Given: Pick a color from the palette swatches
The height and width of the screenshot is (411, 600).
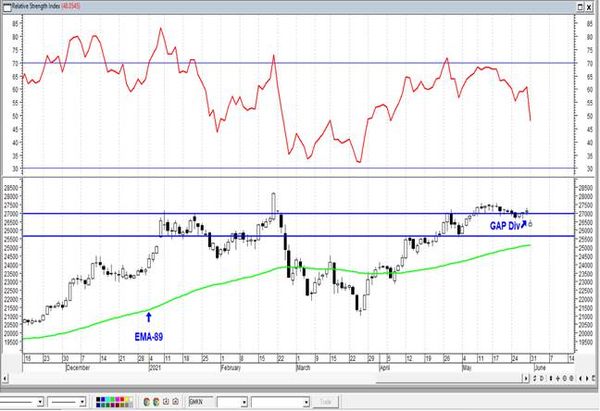Looking at the screenshot, I should pos(114,402).
